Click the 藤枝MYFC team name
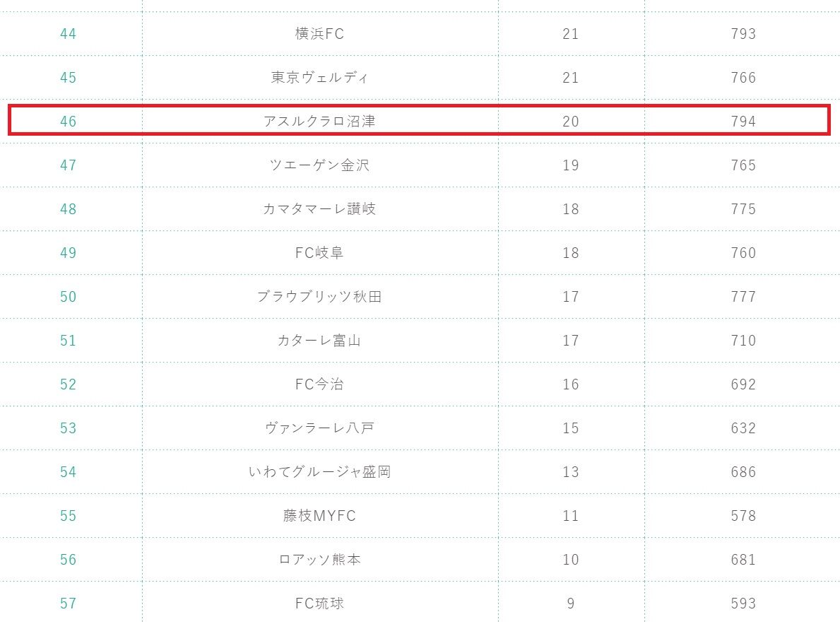Image resolution: width=840 pixels, height=624 pixels. point(319,516)
